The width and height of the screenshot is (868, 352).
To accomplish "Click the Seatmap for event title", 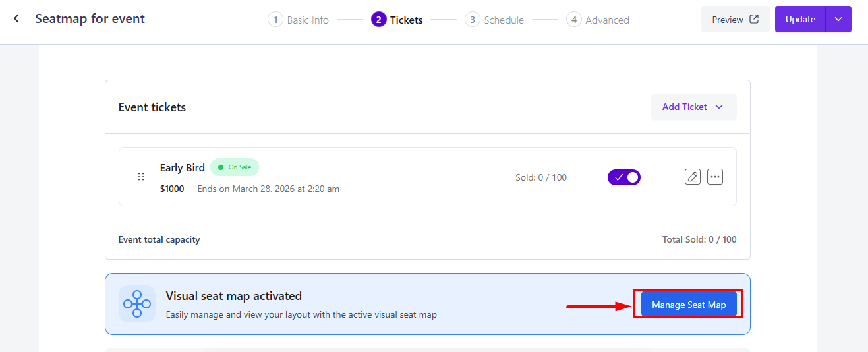I will click(x=90, y=19).
